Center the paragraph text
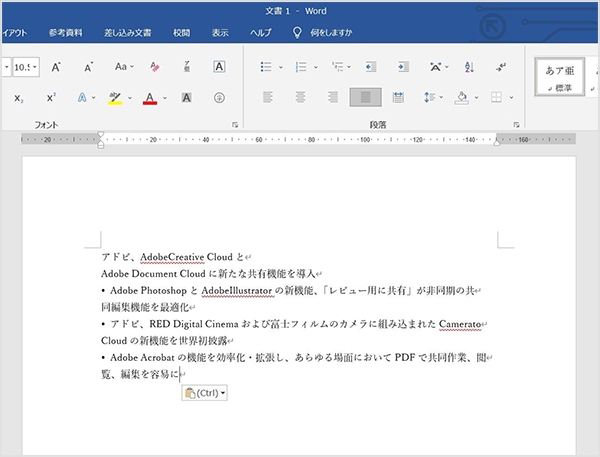600x457 pixels. 300,97
